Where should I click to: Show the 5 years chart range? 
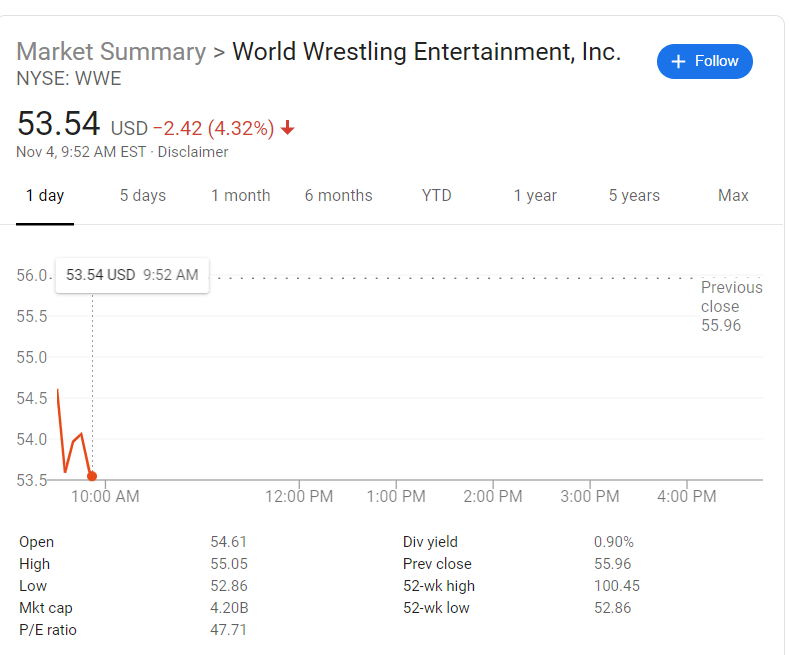pyautogui.click(x=634, y=196)
